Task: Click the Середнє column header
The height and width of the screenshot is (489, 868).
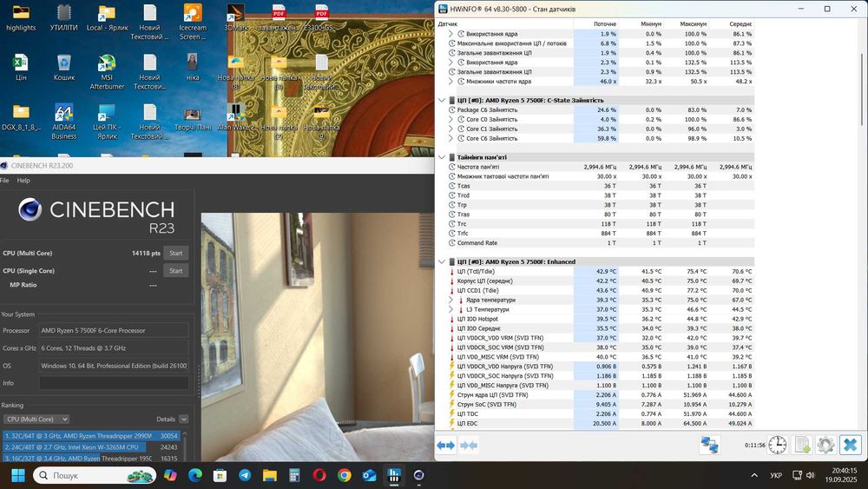Action: [740, 24]
